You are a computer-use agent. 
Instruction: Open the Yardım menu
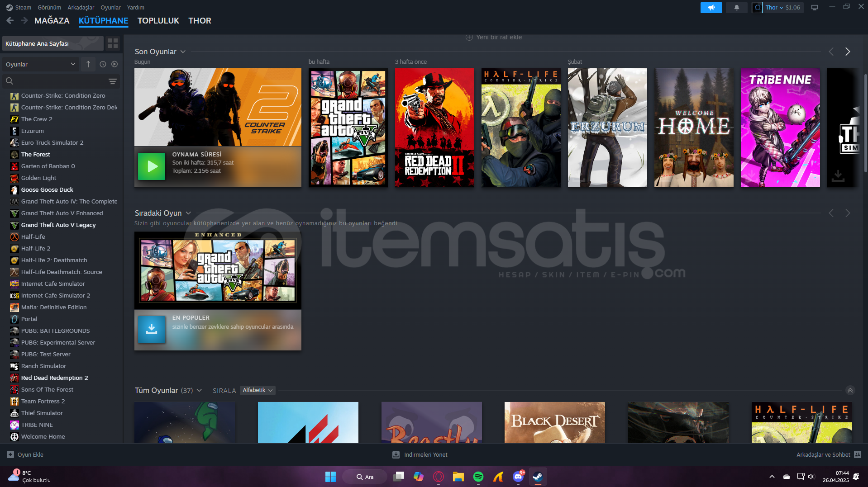tap(136, 7)
